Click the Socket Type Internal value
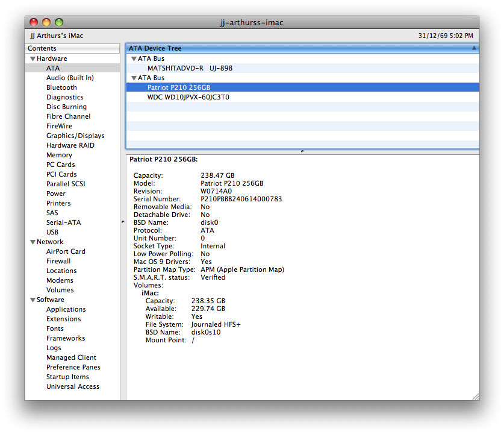504x434 pixels. 213,246
